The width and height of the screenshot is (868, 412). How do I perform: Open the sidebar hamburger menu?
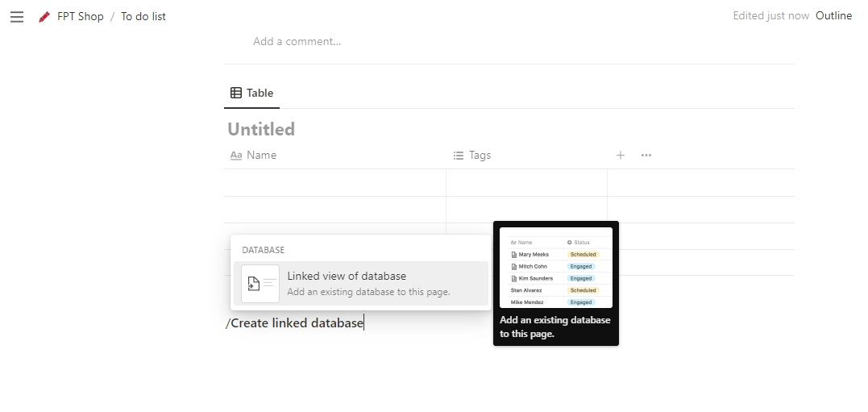pyautogui.click(x=17, y=17)
